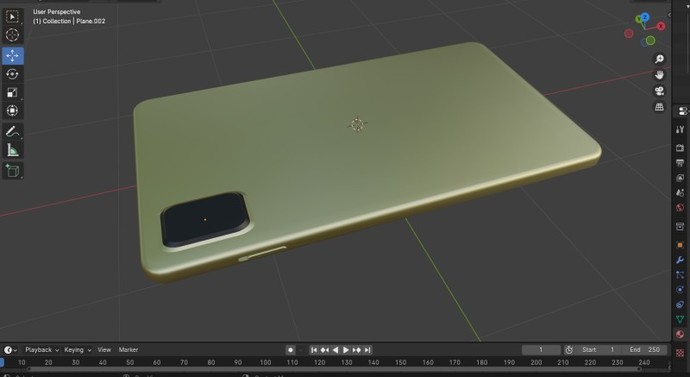Jump to previous keyframe
This screenshot has width=690, height=377.
coord(325,350)
